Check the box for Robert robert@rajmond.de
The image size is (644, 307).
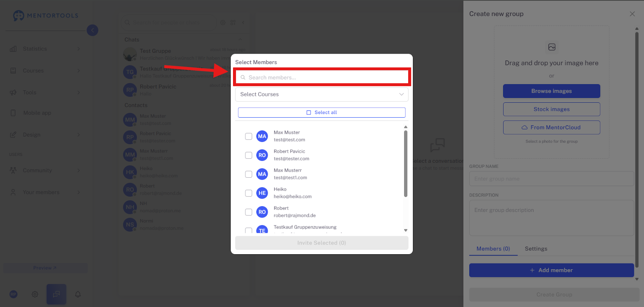[x=249, y=212]
